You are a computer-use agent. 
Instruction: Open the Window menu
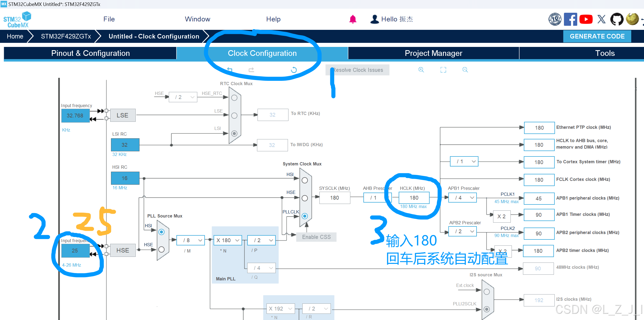pyautogui.click(x=198, y=19)
